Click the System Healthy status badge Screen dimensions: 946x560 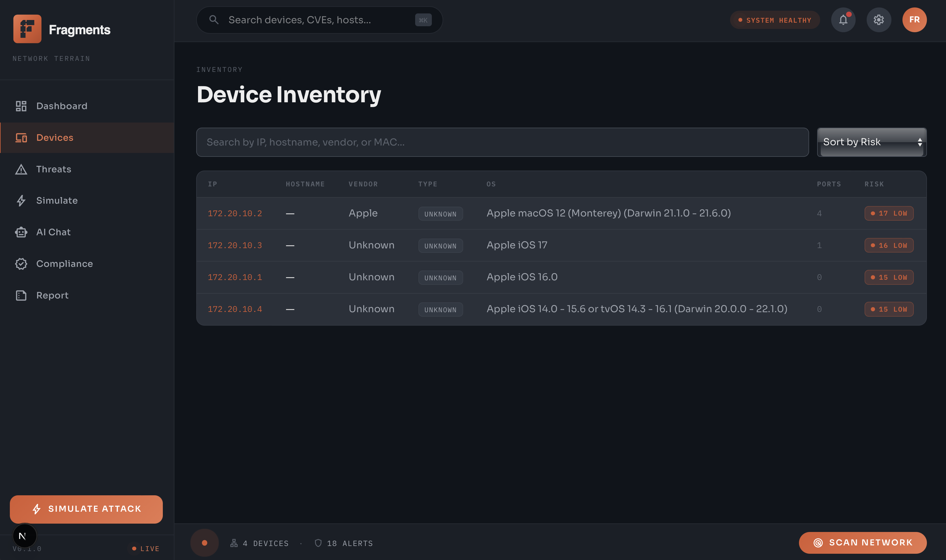[x=774, y=20]
